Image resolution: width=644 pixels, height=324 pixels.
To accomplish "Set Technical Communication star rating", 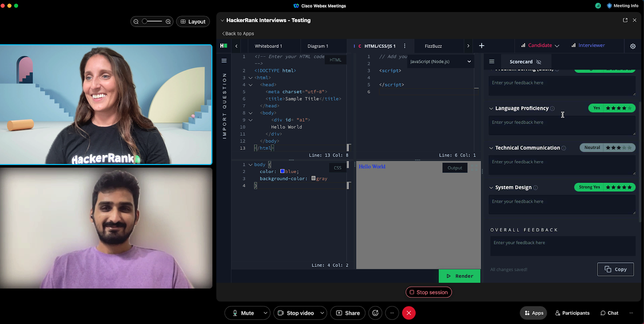I will tap(619, 148).
